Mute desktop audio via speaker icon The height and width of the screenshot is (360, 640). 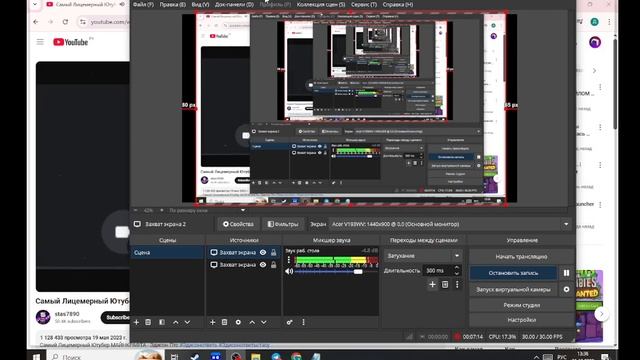[x=289, y=271]
